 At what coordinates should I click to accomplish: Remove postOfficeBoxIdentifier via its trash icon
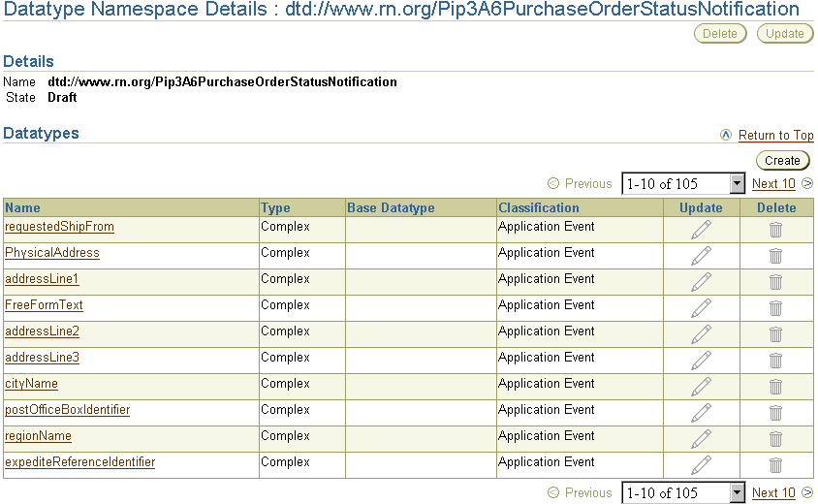pos(775,413)
